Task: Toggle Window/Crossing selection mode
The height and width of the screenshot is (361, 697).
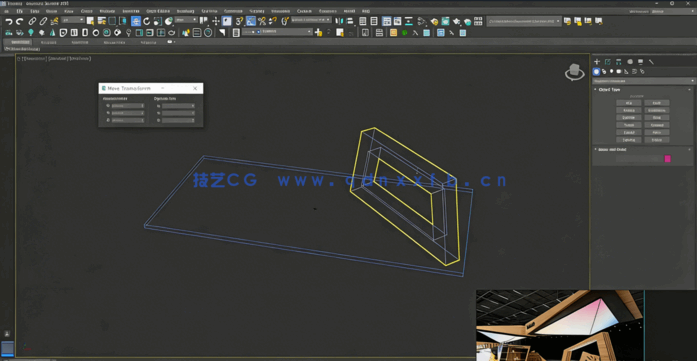Action: point(123,21)
